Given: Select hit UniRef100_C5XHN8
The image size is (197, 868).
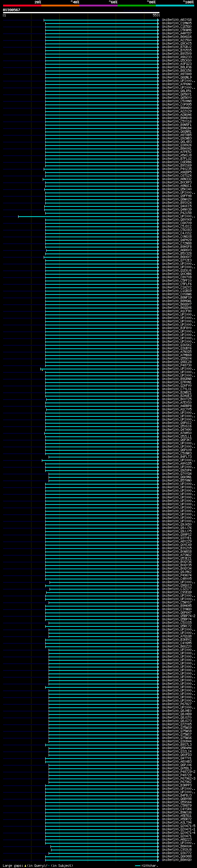Looking at the screenshot, I should coord(177,101).
